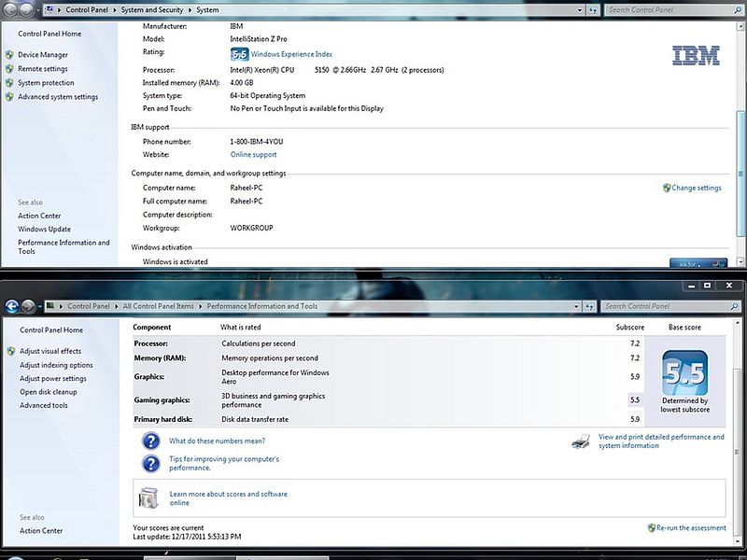Click What do these numbers mean link

[x=218, y=441]
